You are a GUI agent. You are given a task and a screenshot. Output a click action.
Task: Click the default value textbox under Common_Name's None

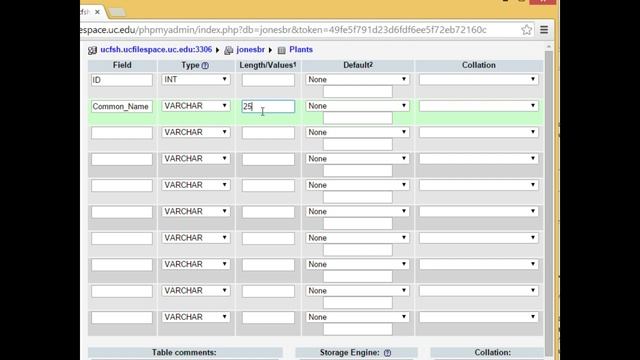pos(358,118)
